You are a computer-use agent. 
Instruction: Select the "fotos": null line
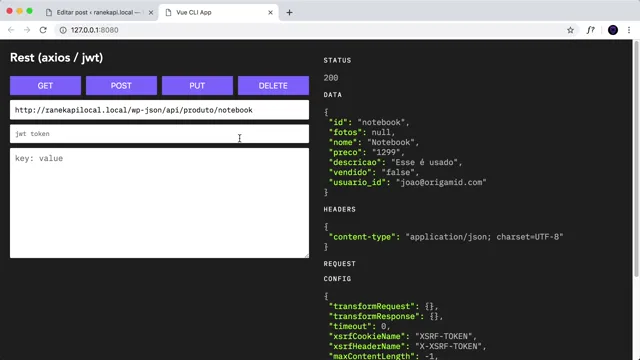click(x=362, y=132)
